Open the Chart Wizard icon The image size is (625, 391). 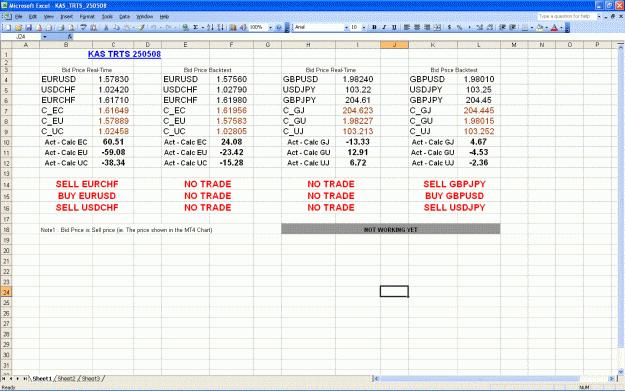pyautogui.click(x=233, y=27)
